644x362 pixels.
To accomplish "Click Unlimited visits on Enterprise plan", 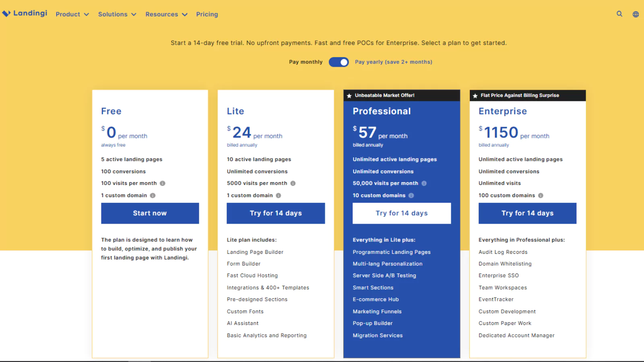I will coord(500,183).
